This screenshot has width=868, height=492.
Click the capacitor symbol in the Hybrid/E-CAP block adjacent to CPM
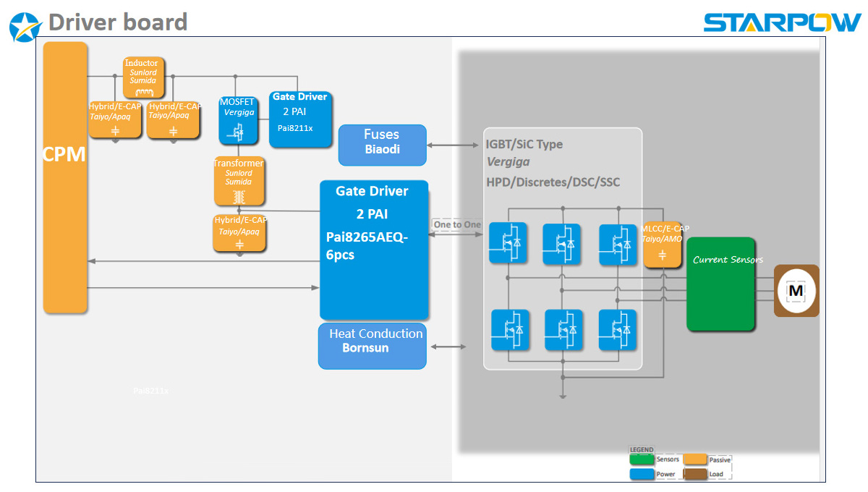point(115,130)
